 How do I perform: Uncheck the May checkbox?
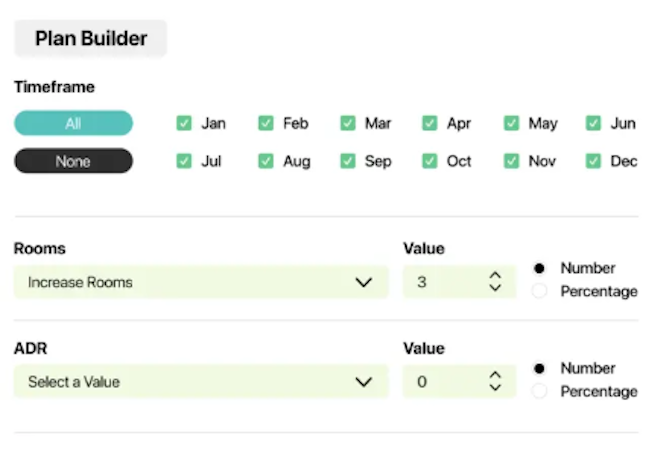pyautogui.click(x=511, y=123)
